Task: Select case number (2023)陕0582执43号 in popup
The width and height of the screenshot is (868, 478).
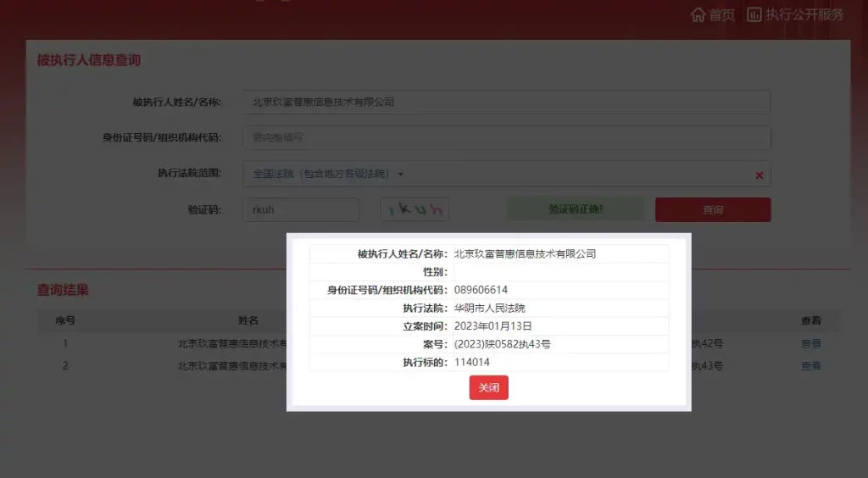Action: click(503, 344)
